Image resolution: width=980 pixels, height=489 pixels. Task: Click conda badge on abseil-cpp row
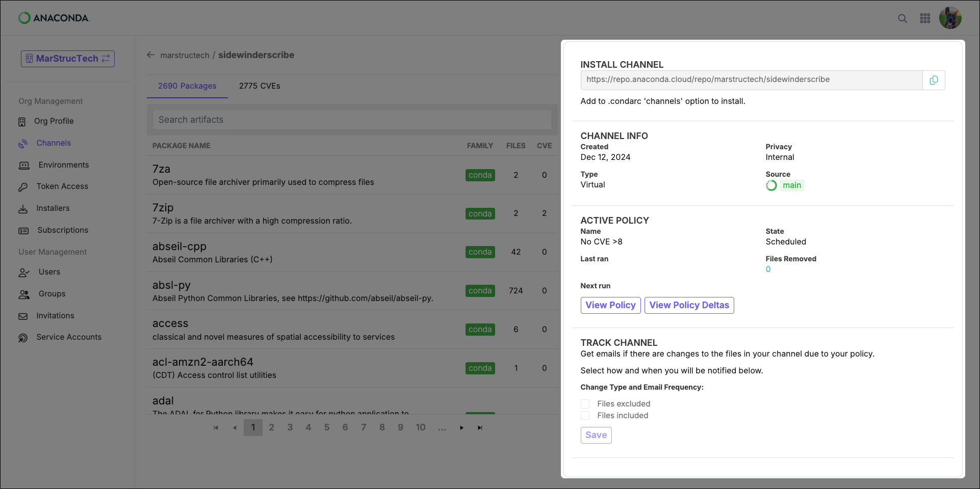coord(480,252)
